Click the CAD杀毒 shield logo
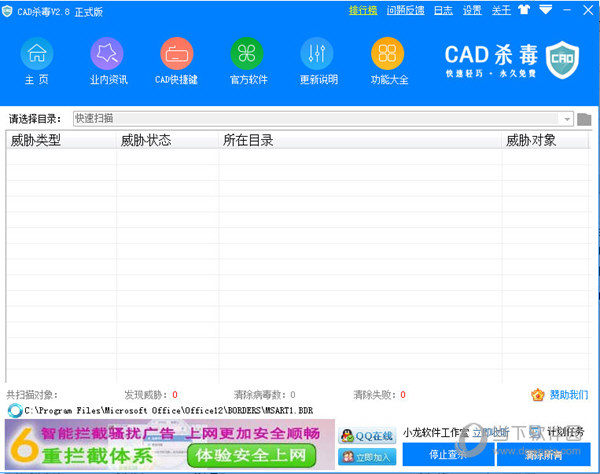The height and width of the screenshot is (474, 600). (562, 60)
